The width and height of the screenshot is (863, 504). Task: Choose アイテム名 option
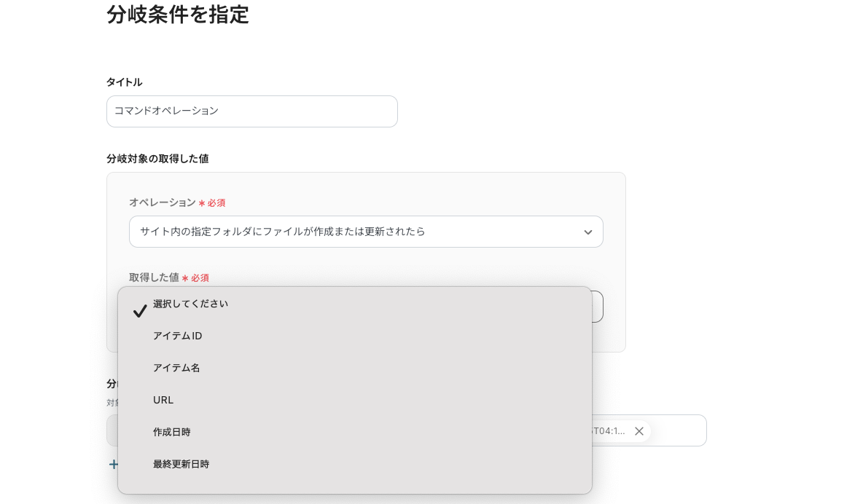[176, 368]
